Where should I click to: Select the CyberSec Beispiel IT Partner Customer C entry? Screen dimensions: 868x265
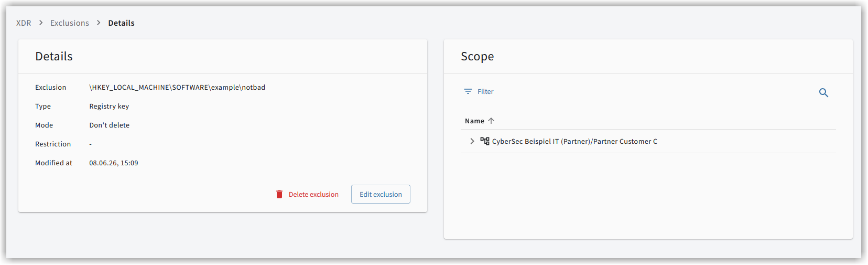pos(574,141)
